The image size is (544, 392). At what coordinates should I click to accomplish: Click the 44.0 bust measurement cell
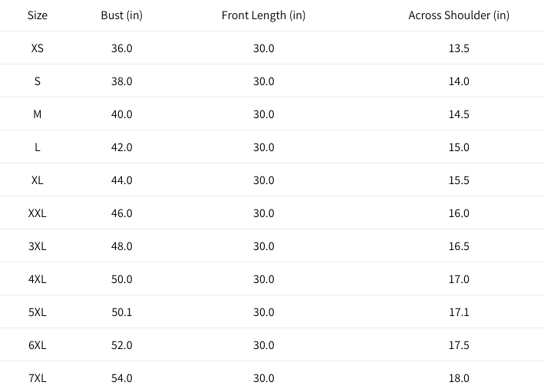[x=121, y=180]
